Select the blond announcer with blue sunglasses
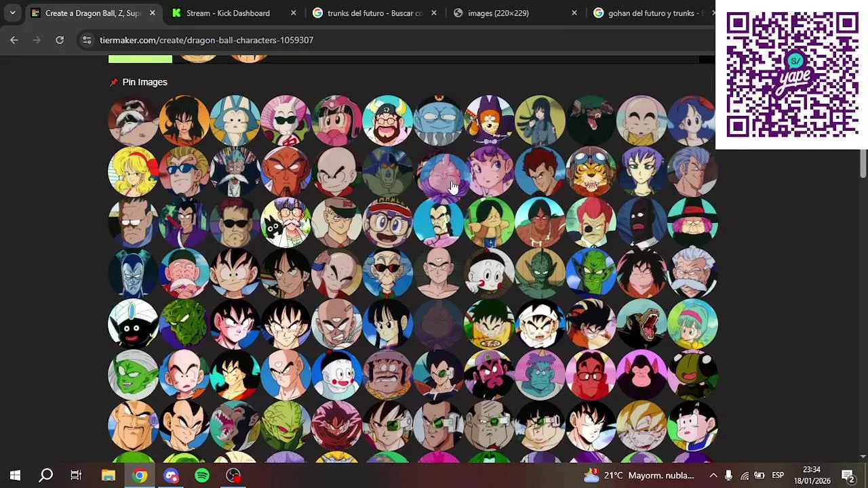Image resolution: width=868 pixels, height=488 pixels. pyautogui.click(x=184, y=171)
